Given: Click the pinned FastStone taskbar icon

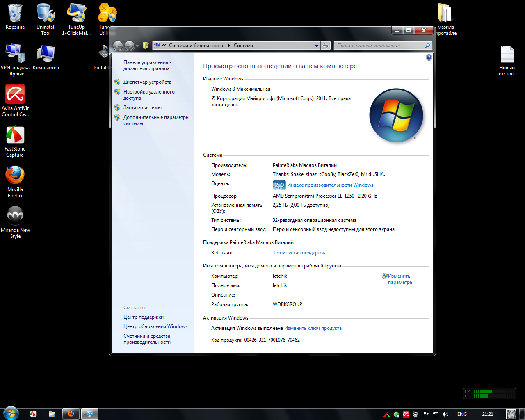Looking at the screenshot, I should click(x=33, y=414).
